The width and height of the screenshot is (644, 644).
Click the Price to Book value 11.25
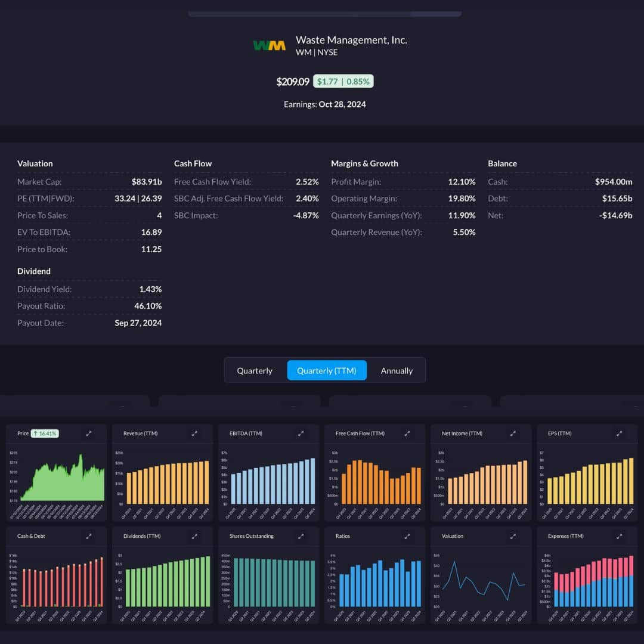[x=151, y=249]
